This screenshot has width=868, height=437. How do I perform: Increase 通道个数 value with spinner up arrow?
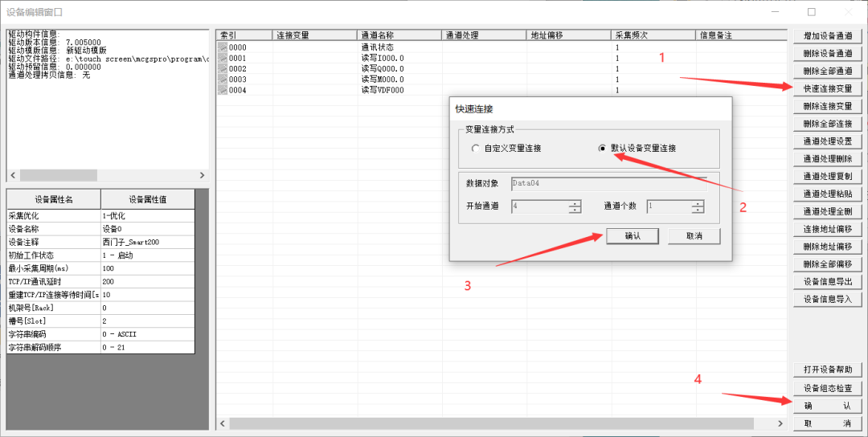[x=698, y=202]
